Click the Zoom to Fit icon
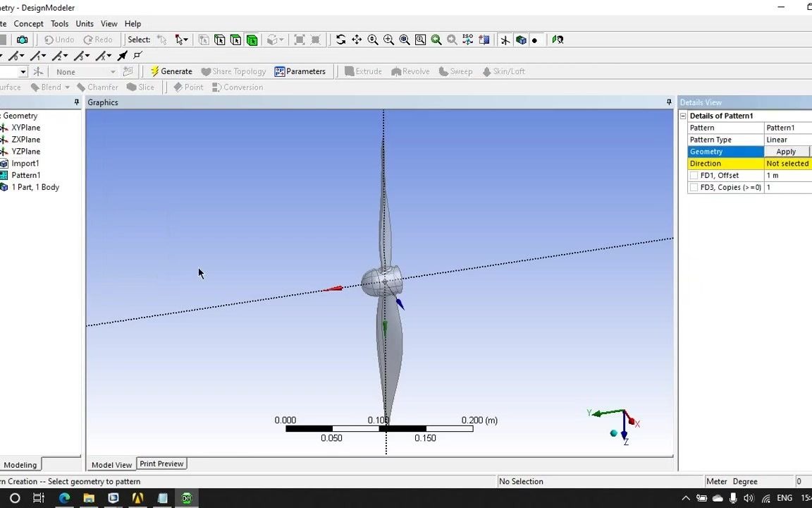Image resolution: width=812 pixels, height=508 pixels. pyautogui.click(x=405, y=40)
